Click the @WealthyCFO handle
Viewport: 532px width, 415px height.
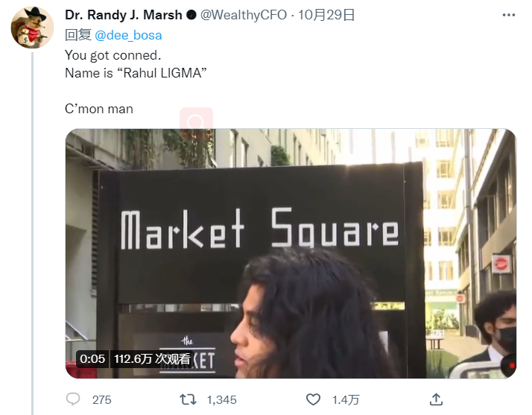244,15
